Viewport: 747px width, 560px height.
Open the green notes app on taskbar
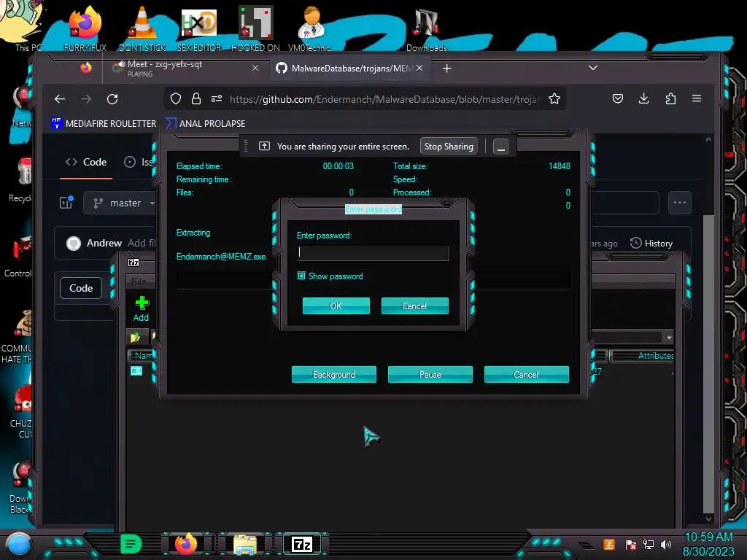131,543
